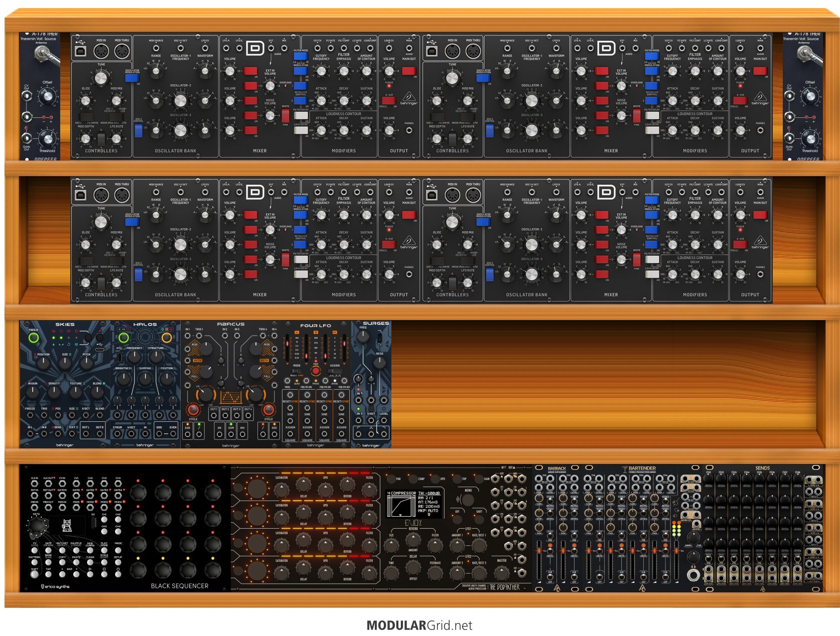Image resolution: width=840 pixels, height=636 pixels.
Task: Turn the DATA encoder on Black Sequencer
Action: tap(37, 526)
